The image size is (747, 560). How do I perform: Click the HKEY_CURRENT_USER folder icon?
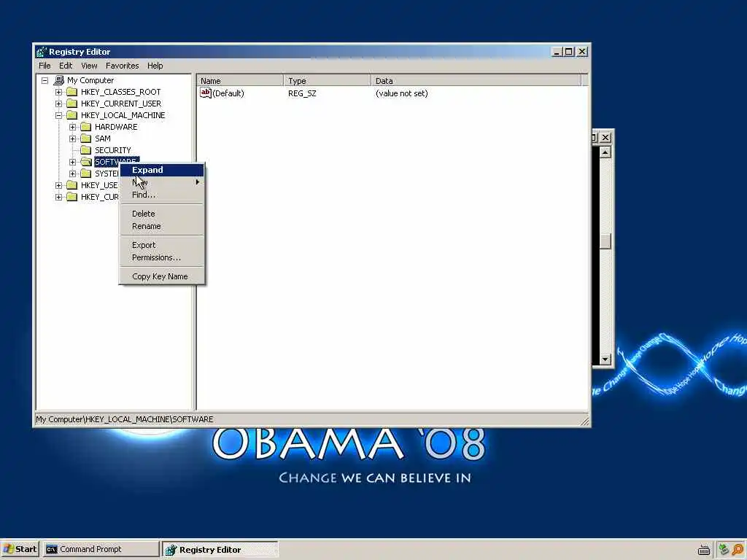coord(72,104)
